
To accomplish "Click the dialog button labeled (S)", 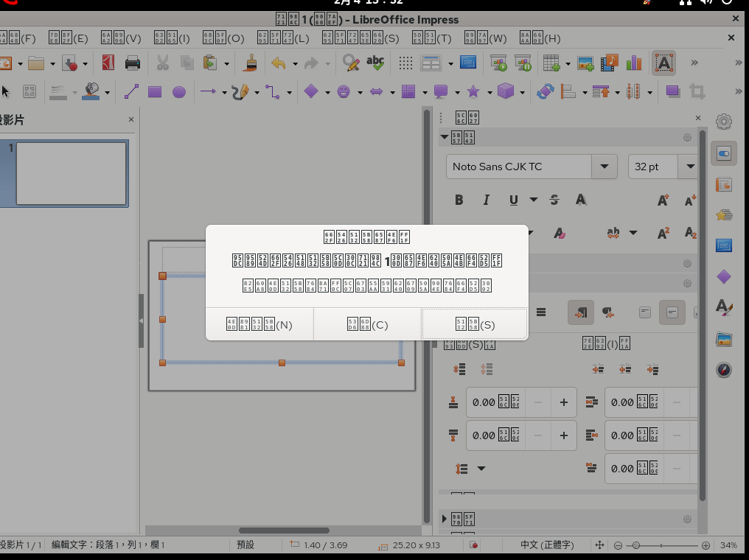I will 475,324.
